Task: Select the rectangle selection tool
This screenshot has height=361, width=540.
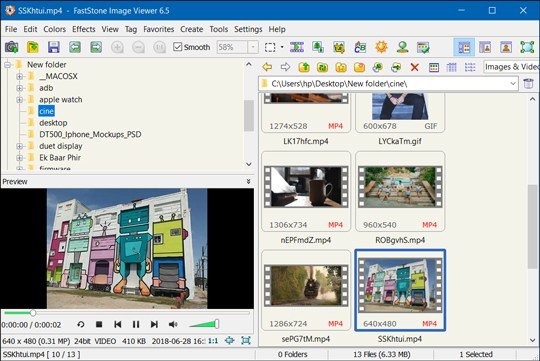Action: (270, 47)
